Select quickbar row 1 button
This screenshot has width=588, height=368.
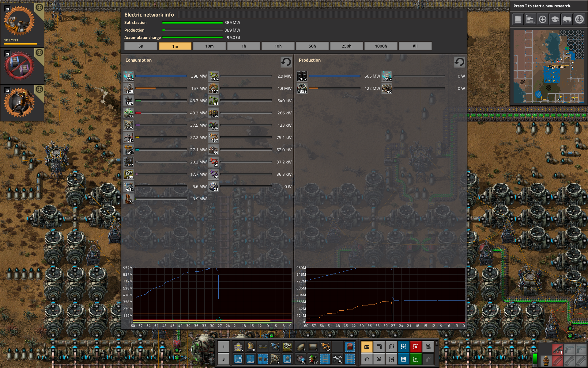click(x=223, y=347)
